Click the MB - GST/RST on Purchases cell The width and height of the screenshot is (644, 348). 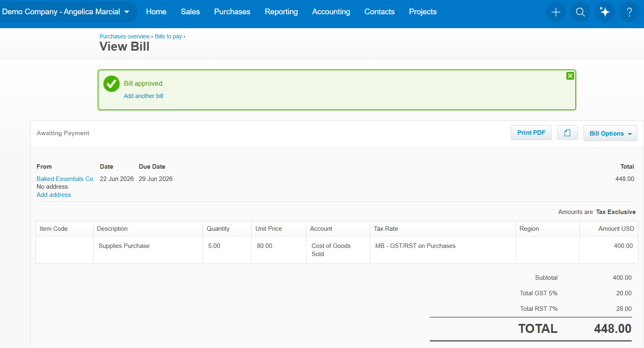click(443, 250)
